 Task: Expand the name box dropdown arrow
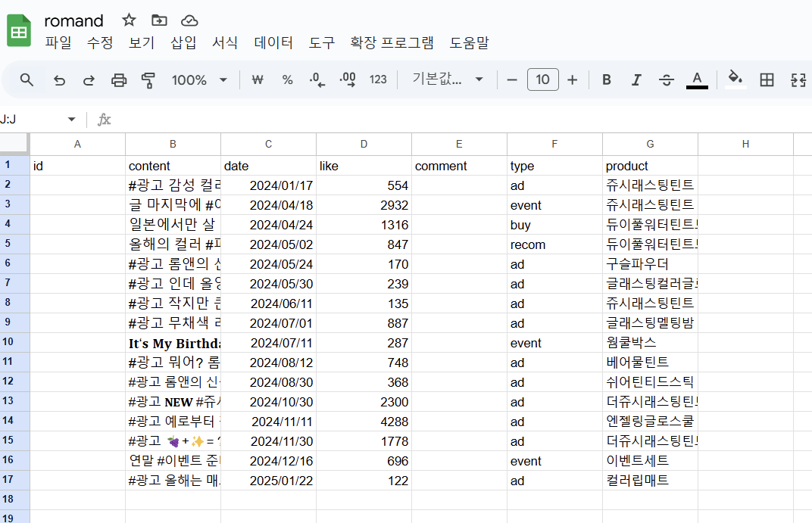pos(71,120)
